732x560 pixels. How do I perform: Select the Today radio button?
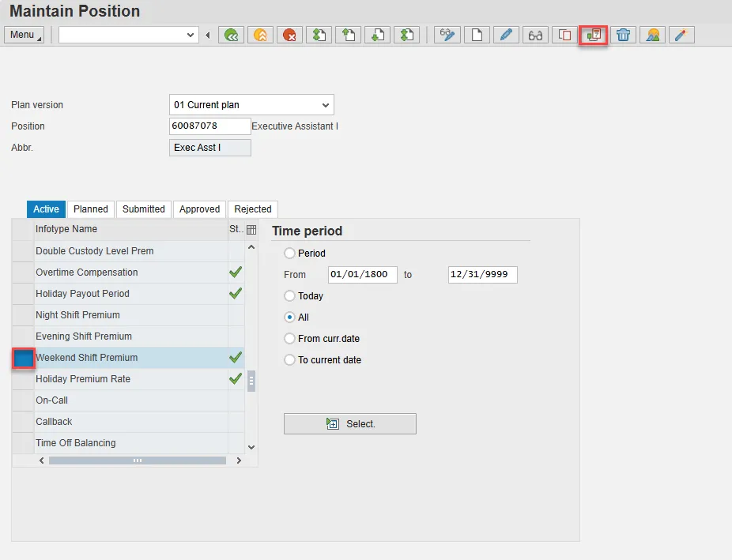(x=290, y=296)
